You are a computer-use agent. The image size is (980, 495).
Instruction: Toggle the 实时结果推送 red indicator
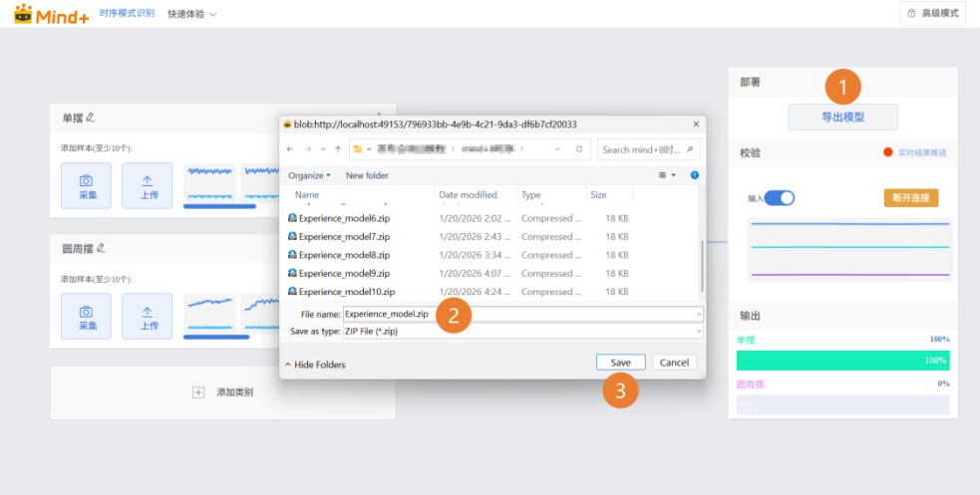coord(887,152)
